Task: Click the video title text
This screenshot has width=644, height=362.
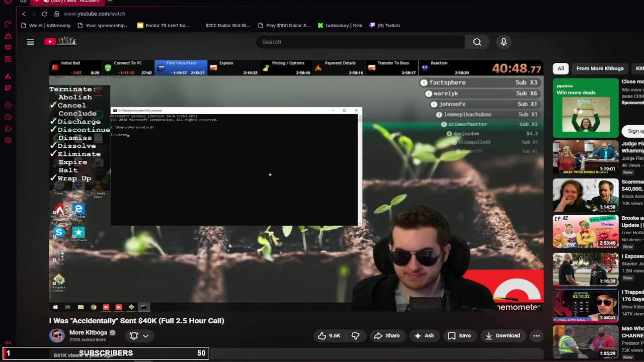Action: 137,320
